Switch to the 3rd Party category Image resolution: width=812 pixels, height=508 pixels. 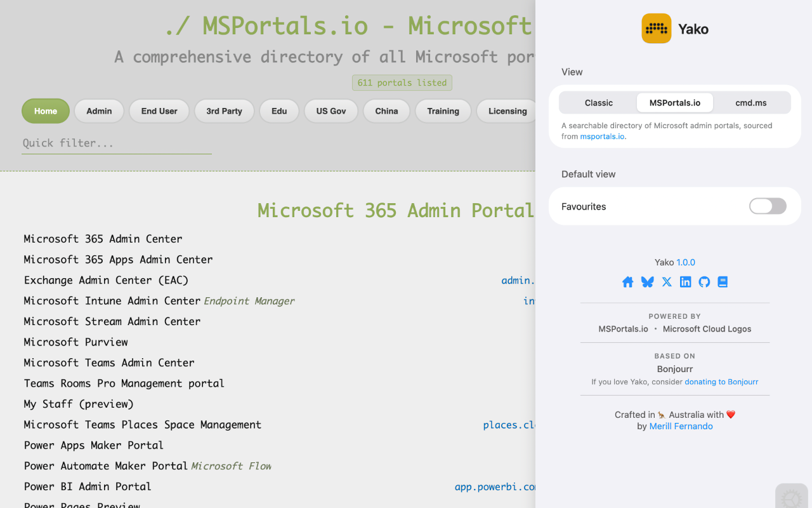224,111
